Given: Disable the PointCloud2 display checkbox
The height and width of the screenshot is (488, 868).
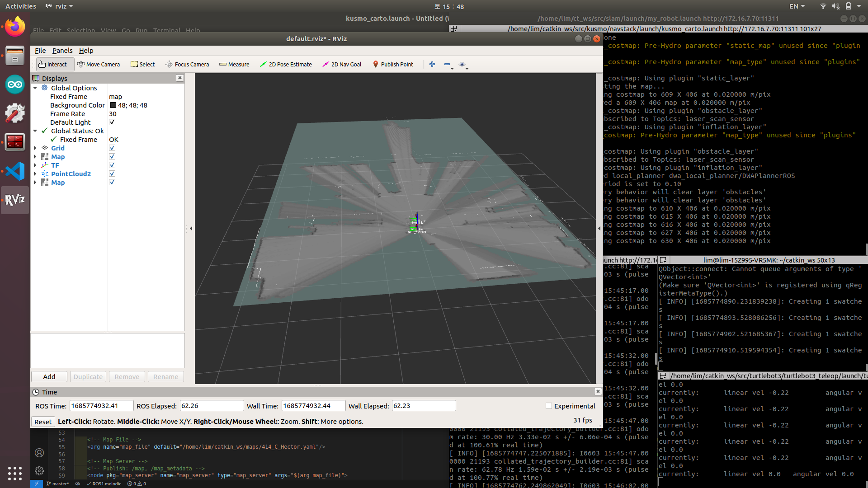Looking at the screenshot, I should 112,174.
